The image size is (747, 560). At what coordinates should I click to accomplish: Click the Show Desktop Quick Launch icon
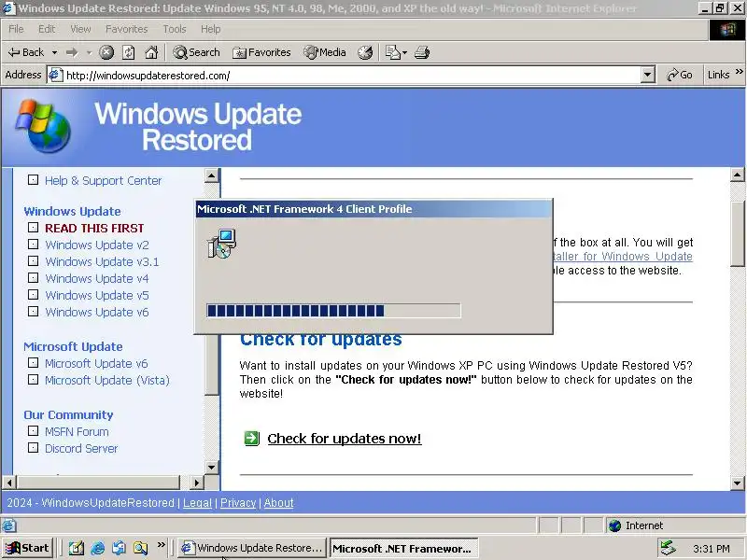pos(77,548)
